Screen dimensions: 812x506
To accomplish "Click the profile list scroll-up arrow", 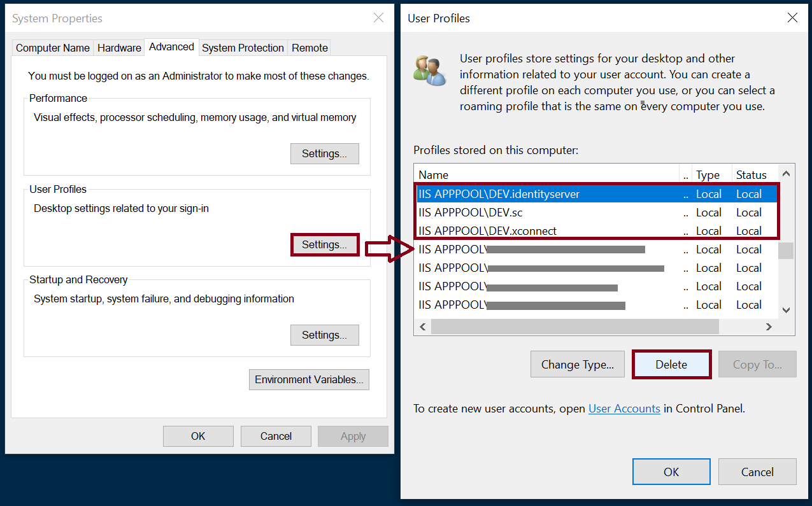I will tap(786, 174).
